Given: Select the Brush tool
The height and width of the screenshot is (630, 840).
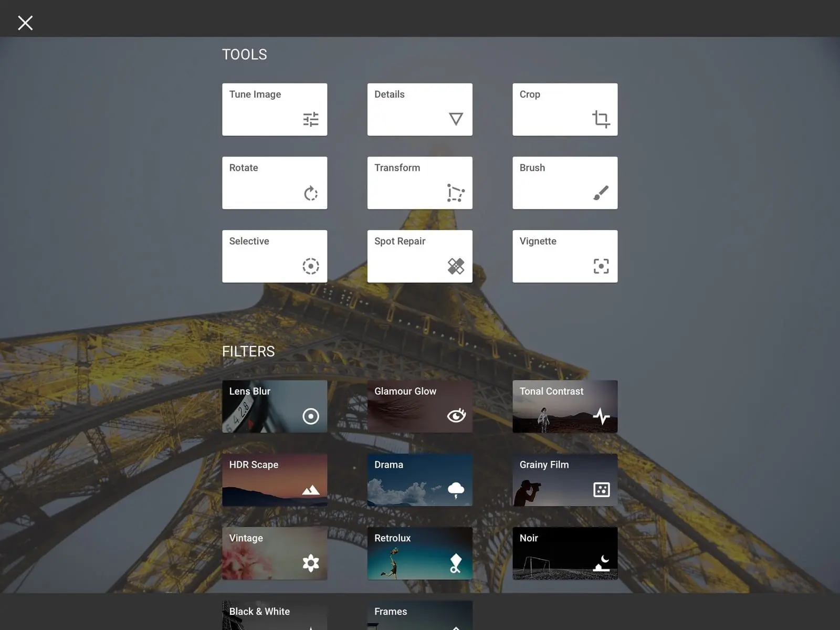Looking at the screenshot, I should (x=564, y=183).
